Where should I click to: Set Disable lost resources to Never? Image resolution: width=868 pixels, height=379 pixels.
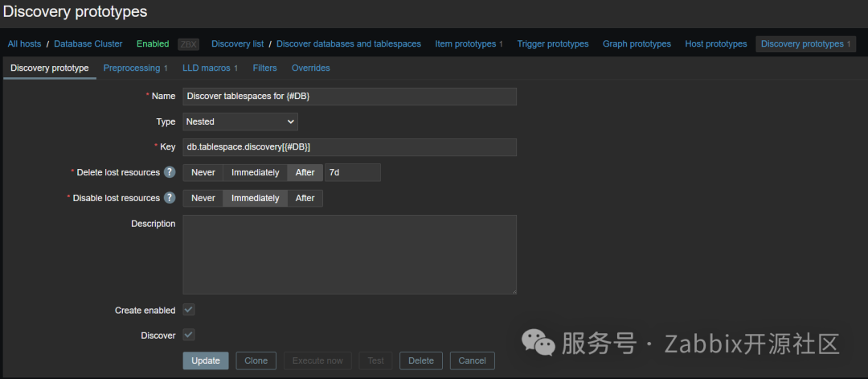203,198
